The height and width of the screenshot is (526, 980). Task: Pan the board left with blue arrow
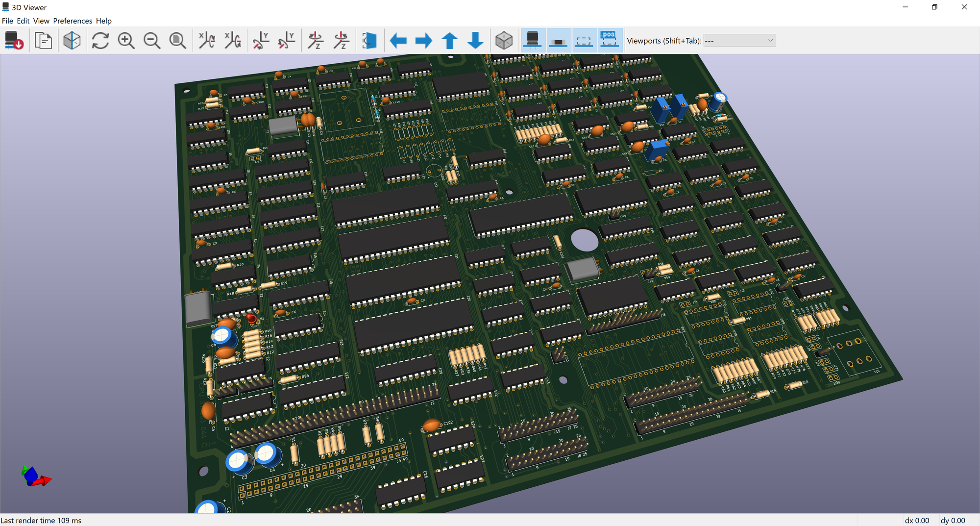398,41
